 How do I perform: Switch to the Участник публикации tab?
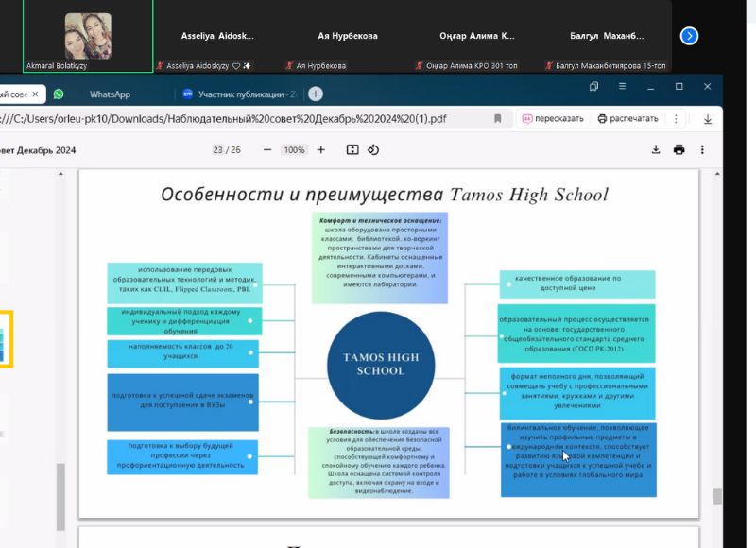pos(236,94)
